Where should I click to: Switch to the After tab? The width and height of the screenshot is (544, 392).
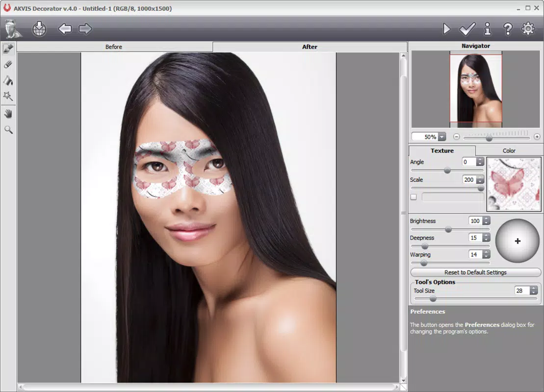[x=310, y=47]
